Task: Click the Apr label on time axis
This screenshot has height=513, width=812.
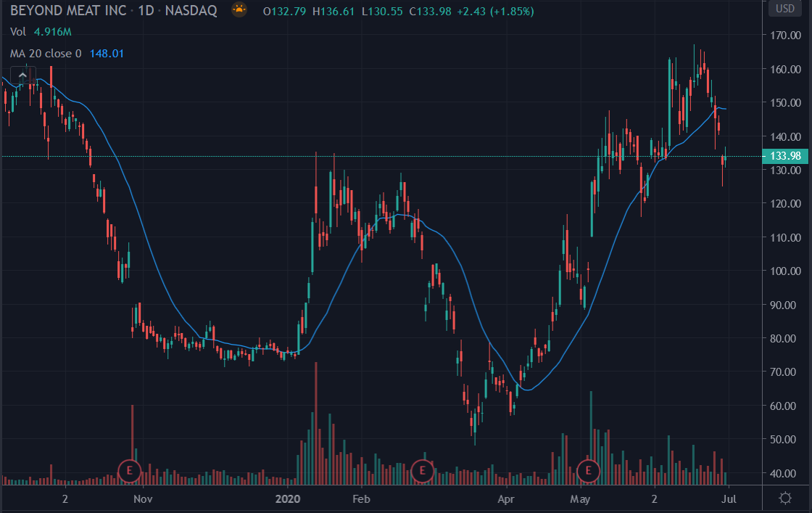Action: point(506,499)
